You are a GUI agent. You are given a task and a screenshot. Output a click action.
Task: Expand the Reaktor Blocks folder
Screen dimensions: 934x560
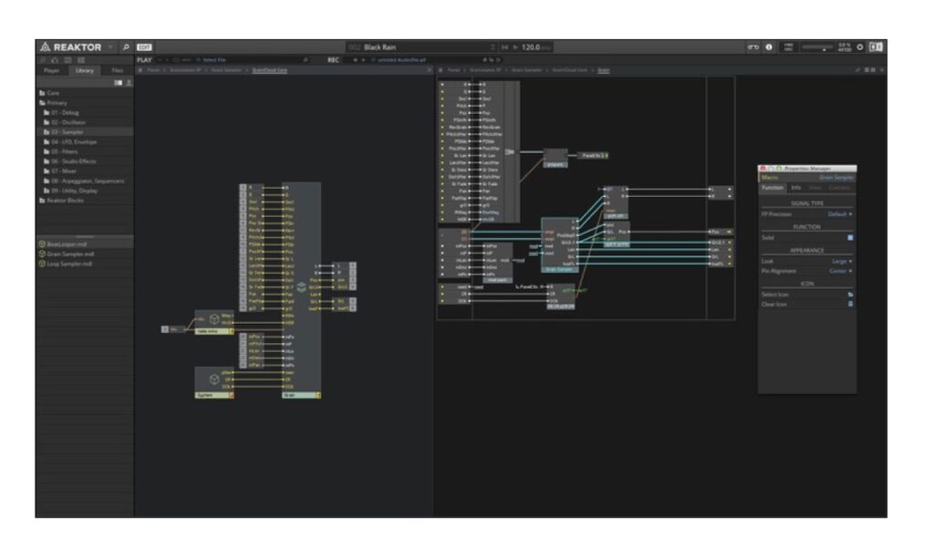pyautogui.click(x=62, y=200)
